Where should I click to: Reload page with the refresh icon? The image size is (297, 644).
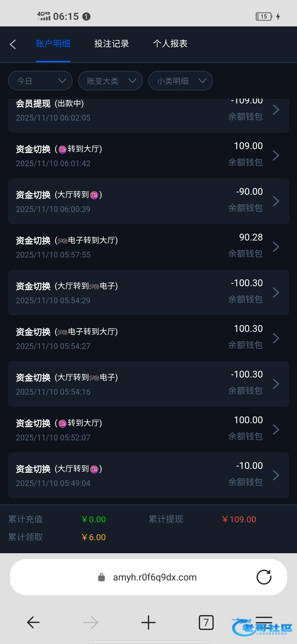point(264,577)
